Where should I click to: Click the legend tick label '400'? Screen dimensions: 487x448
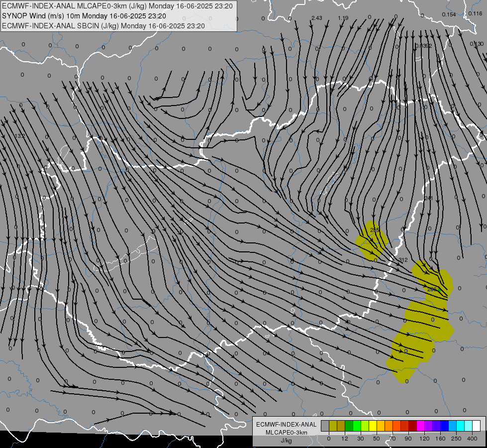pos(472,439)
